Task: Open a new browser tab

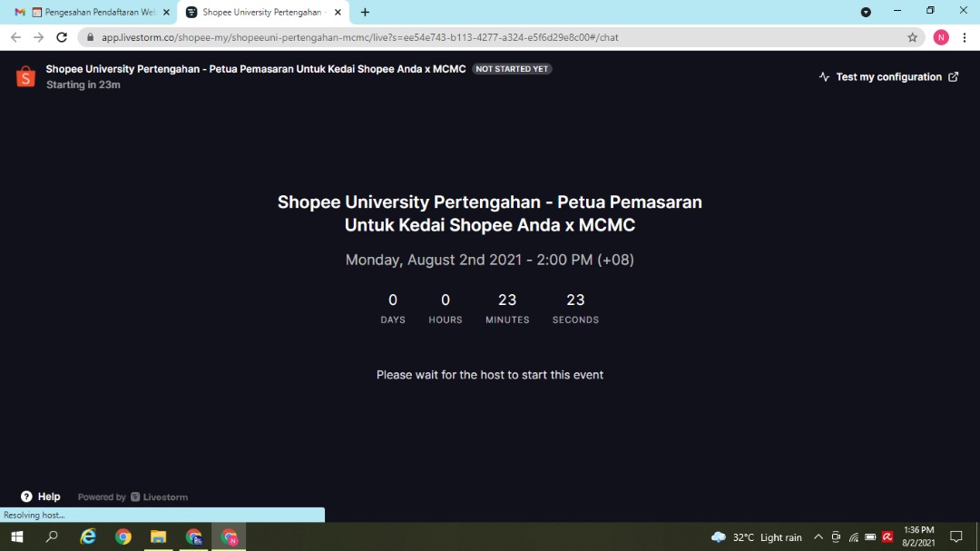Action: [365, 13]
